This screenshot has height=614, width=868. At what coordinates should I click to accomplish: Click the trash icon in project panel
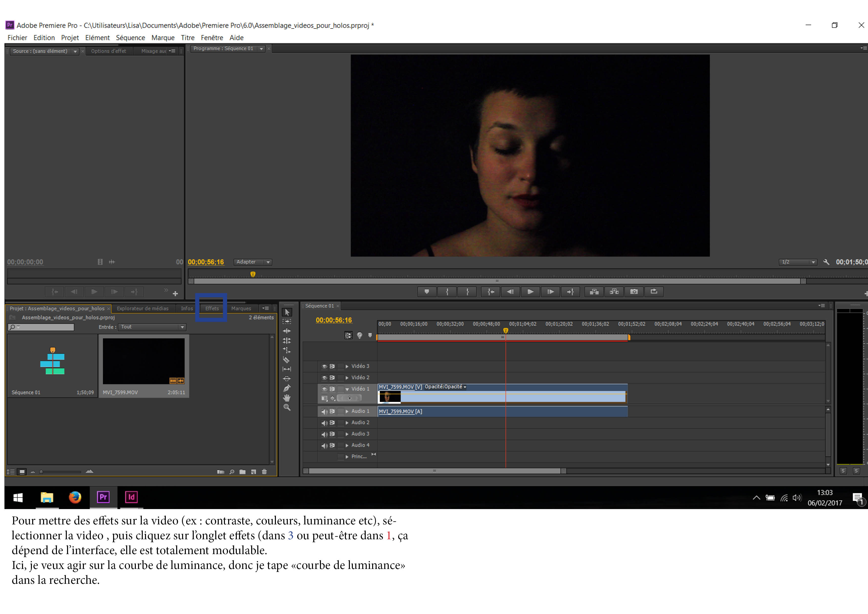264,472
